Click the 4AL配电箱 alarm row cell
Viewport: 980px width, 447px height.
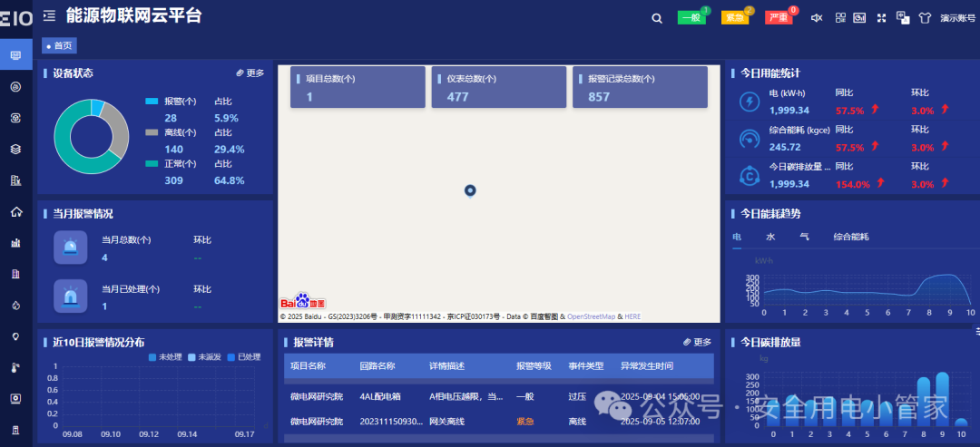(380, 396)
